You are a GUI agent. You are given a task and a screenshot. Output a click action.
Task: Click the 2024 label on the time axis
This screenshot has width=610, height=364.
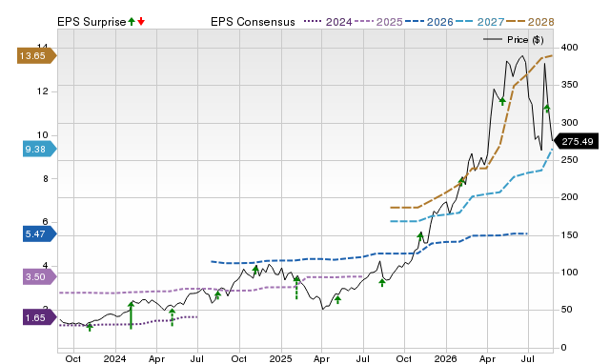pos(114,358)
